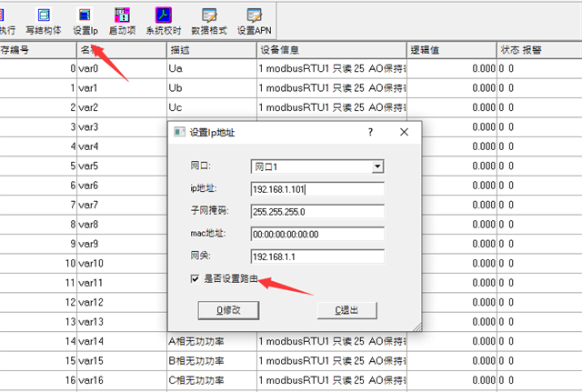Click the 状态 报警 column header

[x=539, y=50]
